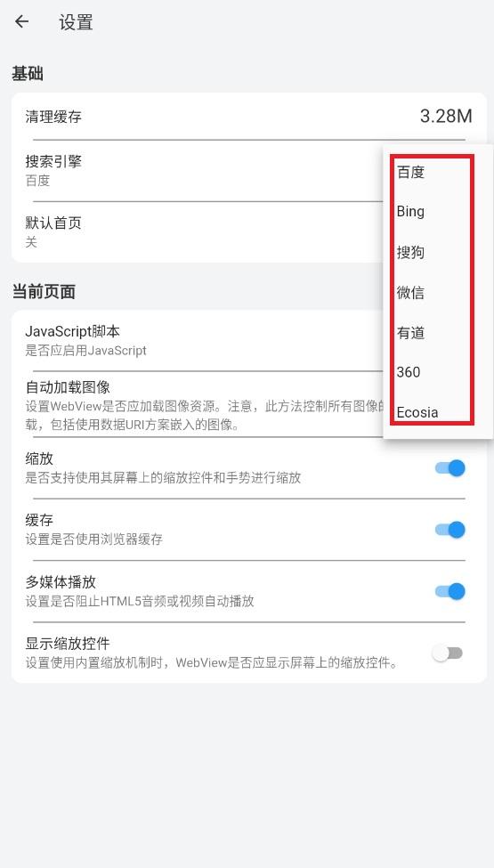Toggle the 缩放 zoom switch
This screenshot has width=494, height=868.
click(449, 468)
